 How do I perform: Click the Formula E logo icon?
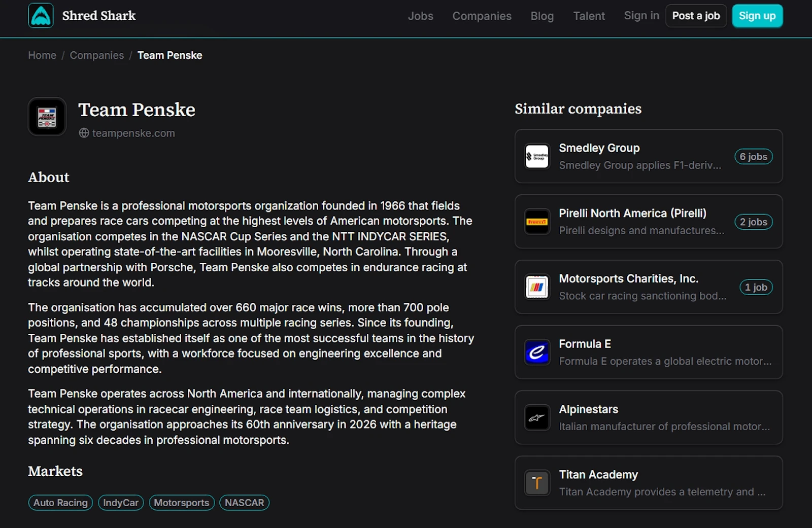point(537,352)
